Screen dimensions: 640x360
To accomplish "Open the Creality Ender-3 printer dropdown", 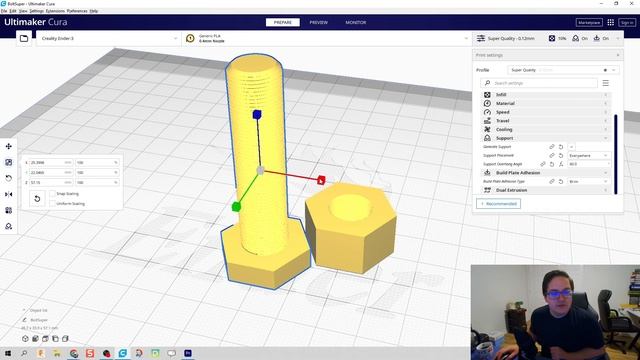I will coord(109,38).
